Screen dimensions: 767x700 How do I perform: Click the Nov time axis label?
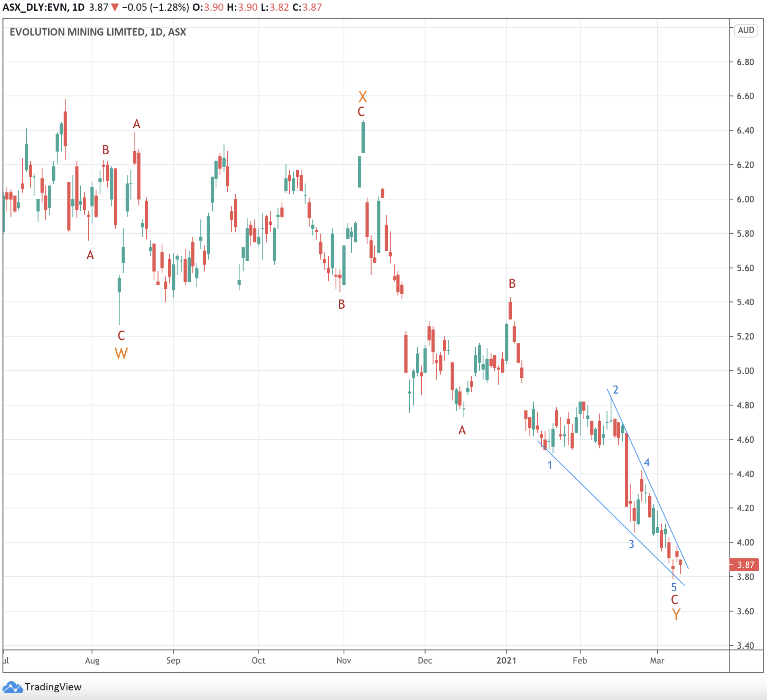(x=344, y=660)
